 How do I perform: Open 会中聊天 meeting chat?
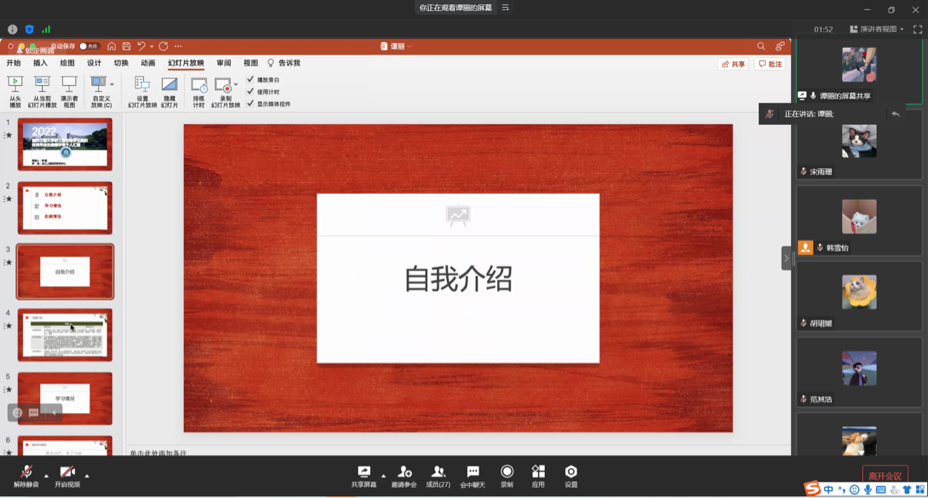click(473, 472)
